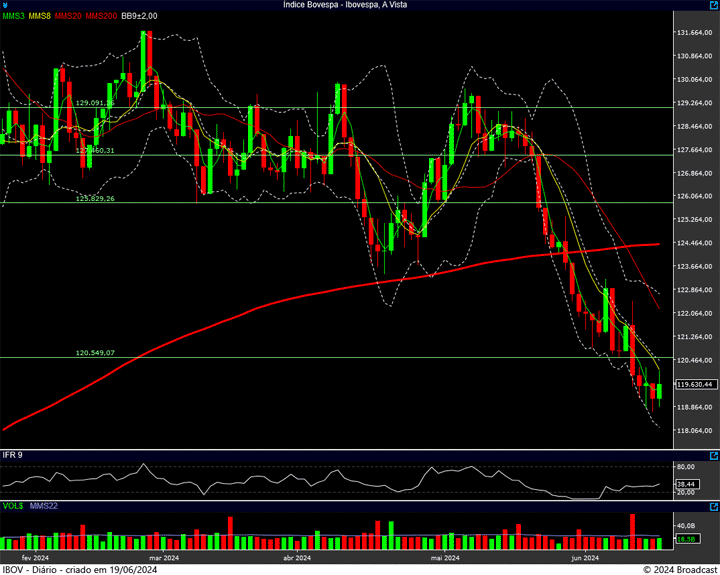This screenshot has height=575, width=720.
Task: Click the green volume value tag
Action: pos(685,539)
